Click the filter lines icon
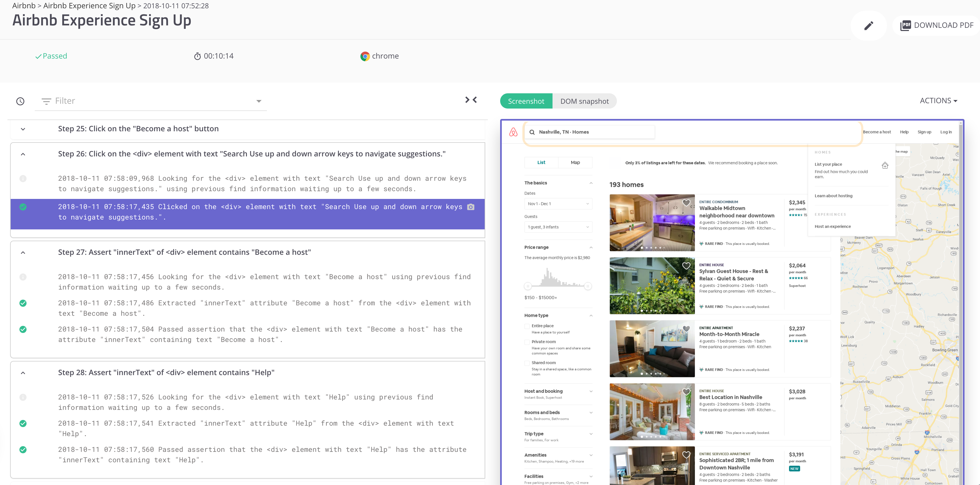 pos(46,101)
